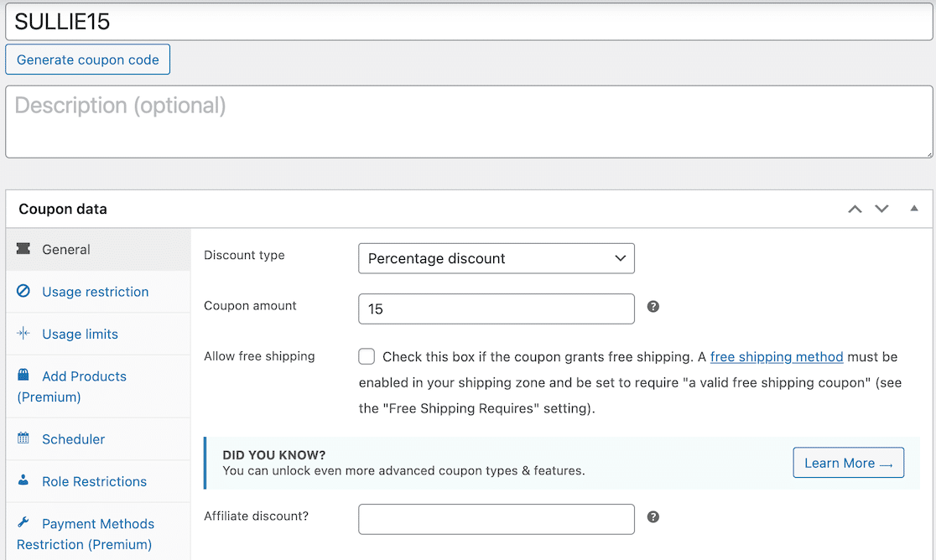Viewport: 936px width, 560px height.
Task: Open the help tooltip beside Coupon amount
Action: (653, 306)
